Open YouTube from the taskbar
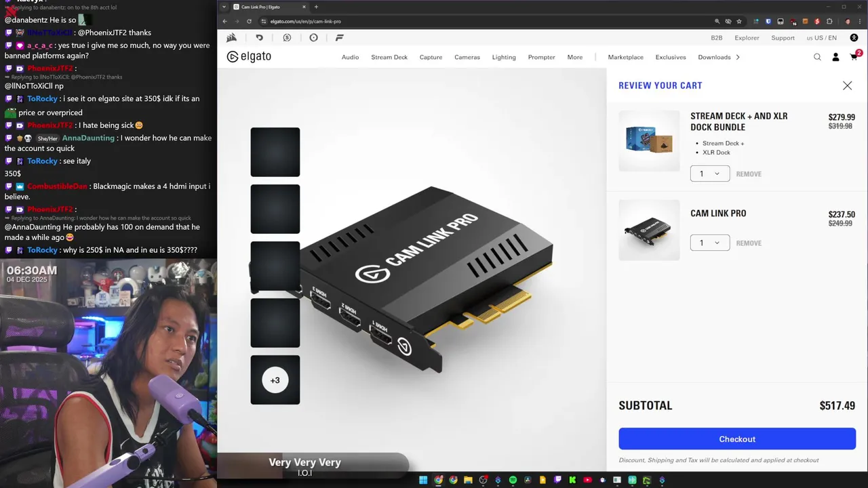 coord(587,481)
